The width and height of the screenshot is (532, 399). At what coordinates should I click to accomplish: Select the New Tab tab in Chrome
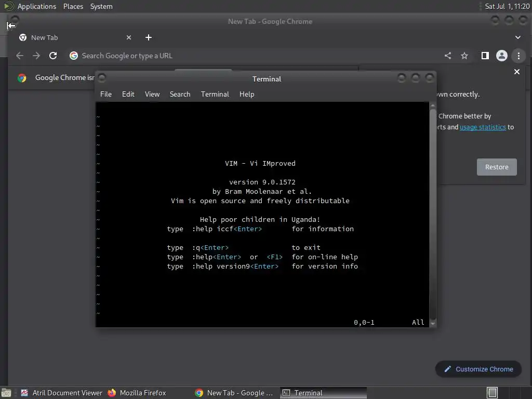pos(75,37)
